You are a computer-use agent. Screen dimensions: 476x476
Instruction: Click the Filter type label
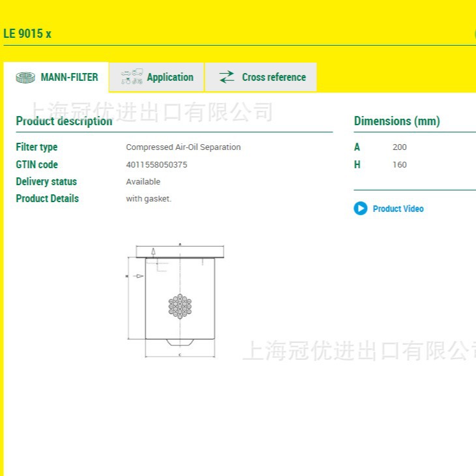(x=37, y=147)
